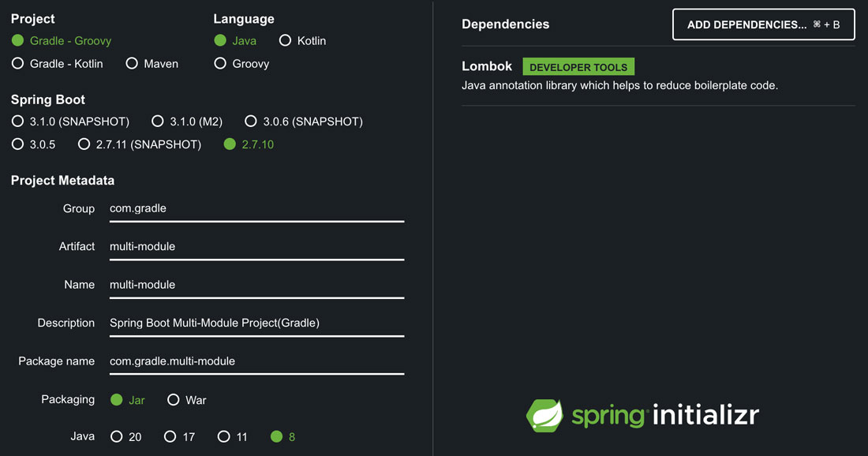Select Spring Boot 3.0.6 (SNAPSHOT)
Viewport: 868px width, 456px height.
304,121
